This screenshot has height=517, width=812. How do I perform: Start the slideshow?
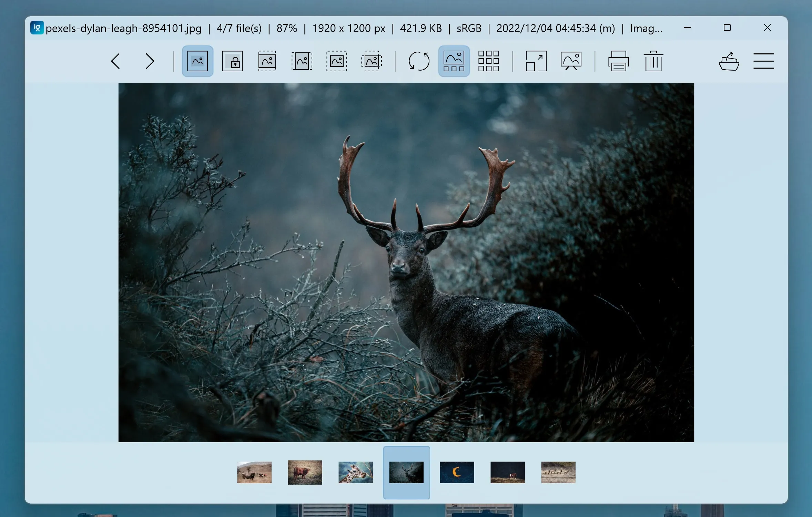pos(571,61)
